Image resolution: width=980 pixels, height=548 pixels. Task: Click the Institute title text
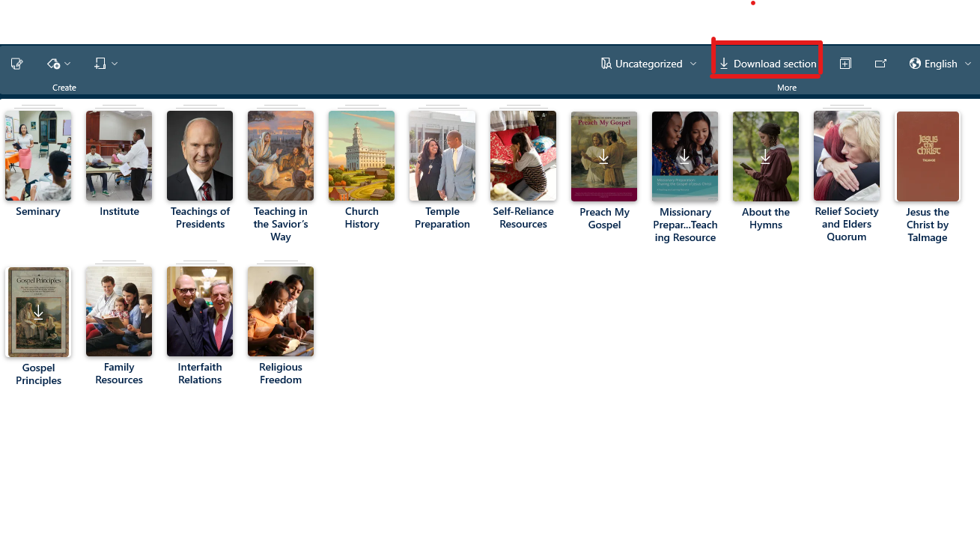(x=119, y=212)
